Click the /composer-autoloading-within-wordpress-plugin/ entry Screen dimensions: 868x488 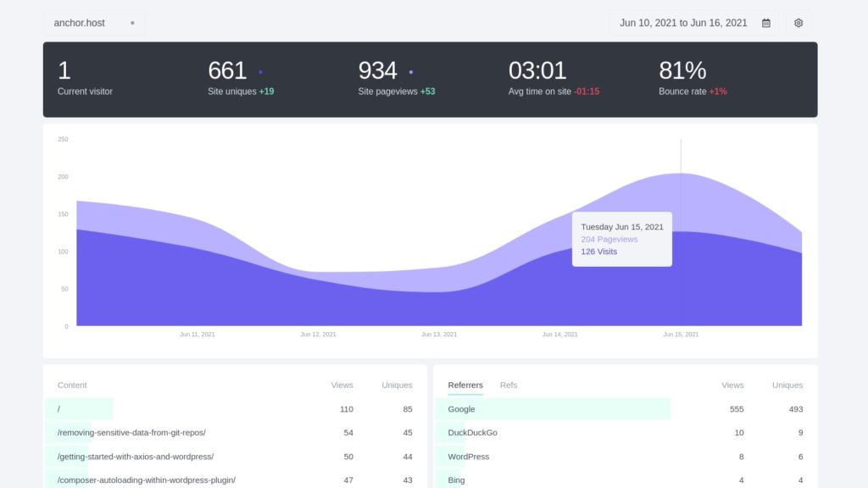tap(147, 480)
